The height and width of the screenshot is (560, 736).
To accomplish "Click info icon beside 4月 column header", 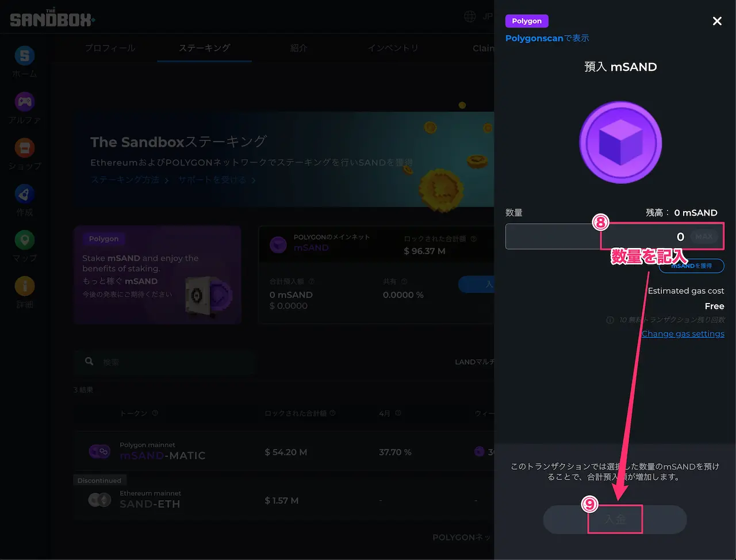I will 398,413.
